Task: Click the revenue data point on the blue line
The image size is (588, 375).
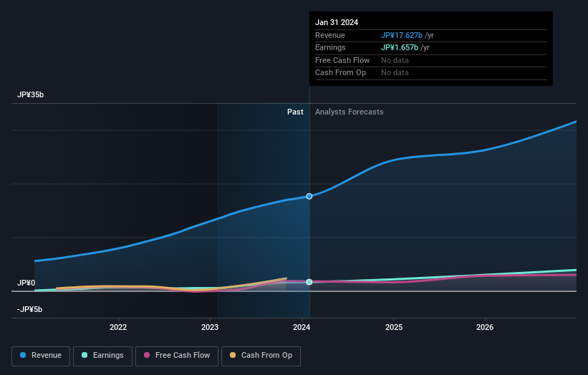Action: pos(309,196)
